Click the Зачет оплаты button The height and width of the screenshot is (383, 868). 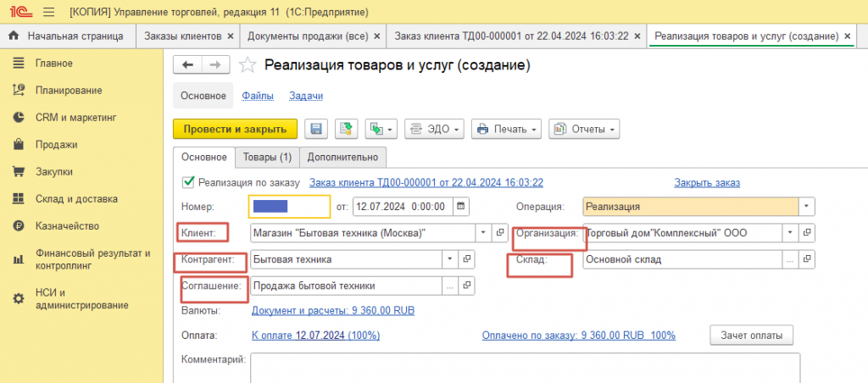tap(752, 336)
